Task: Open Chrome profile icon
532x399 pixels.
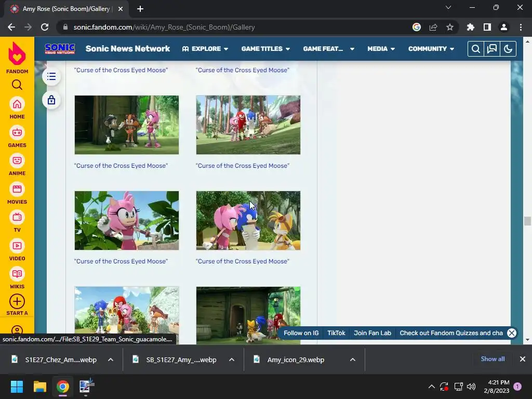Action: (x=504, y=27)
